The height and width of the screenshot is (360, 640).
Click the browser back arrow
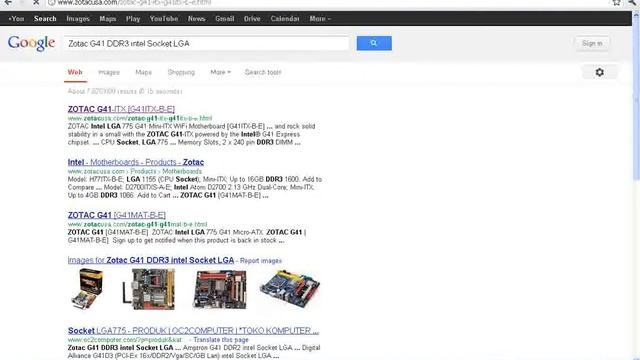[x=8, y=2]
